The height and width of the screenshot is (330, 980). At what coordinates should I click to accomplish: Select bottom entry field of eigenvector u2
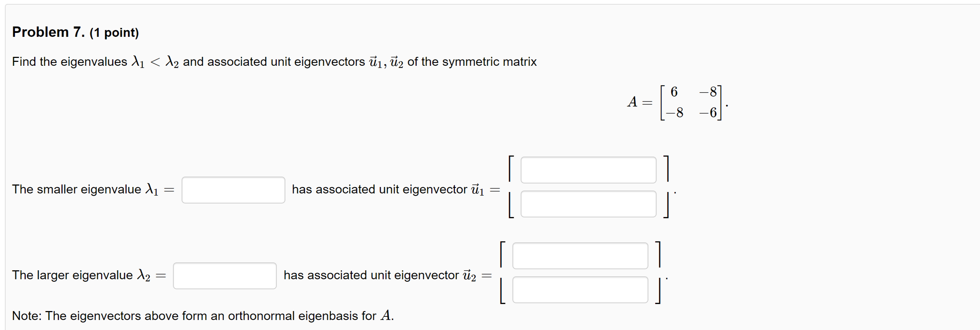click(x=580, y=290)
